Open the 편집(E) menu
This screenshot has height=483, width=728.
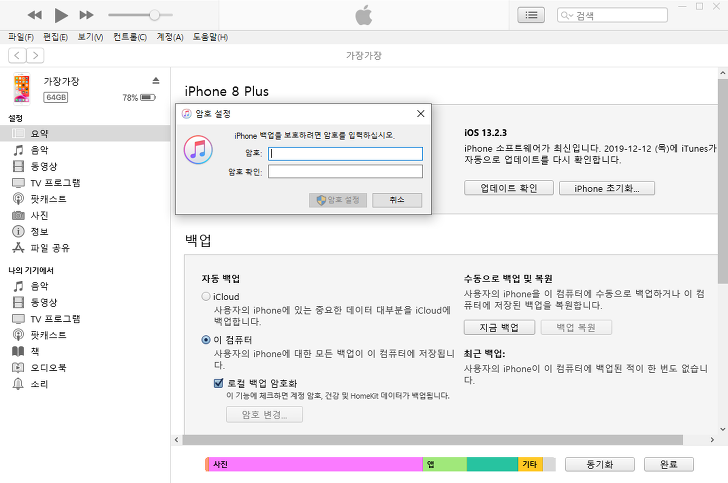coord(55,37)
